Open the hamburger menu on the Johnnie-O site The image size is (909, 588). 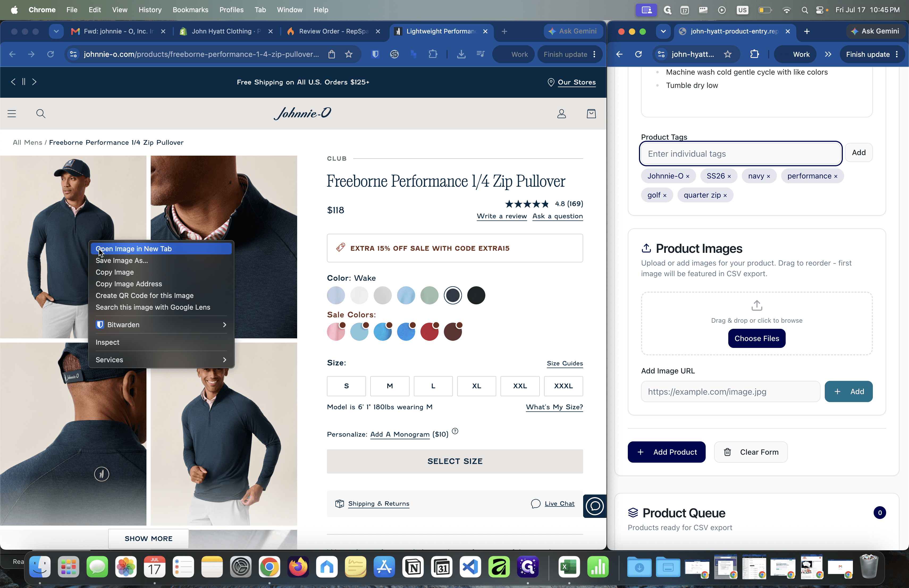click(12, 113)
